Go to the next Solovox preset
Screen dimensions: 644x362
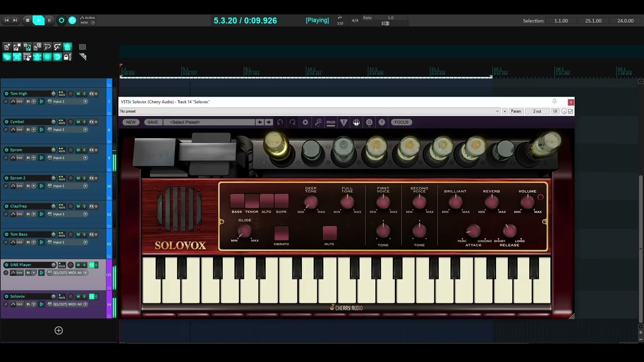tap(269, 122)
